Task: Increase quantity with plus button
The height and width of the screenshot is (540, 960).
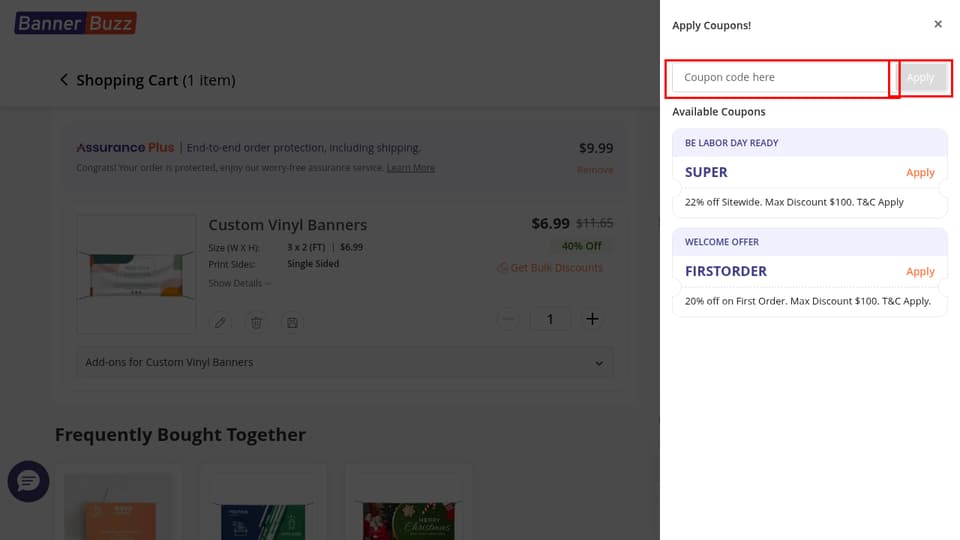Action: tap(592, 318)
